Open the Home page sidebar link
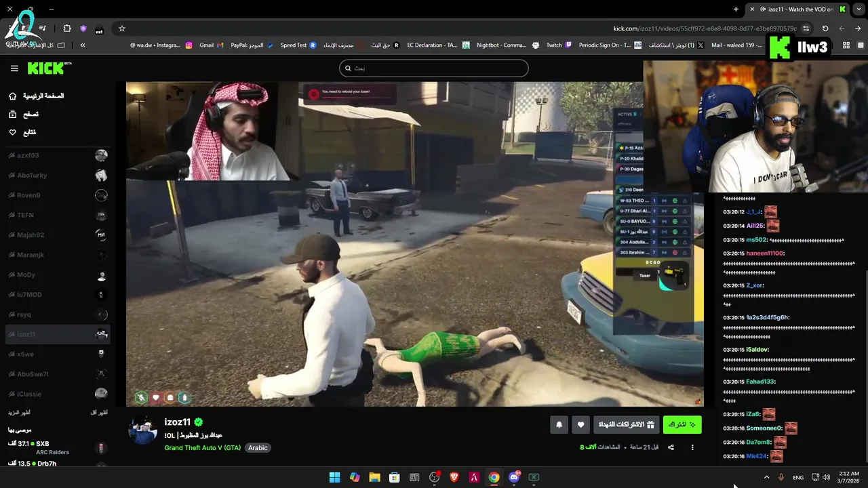This screenshot has width=868, height=488. pos(36,96)
